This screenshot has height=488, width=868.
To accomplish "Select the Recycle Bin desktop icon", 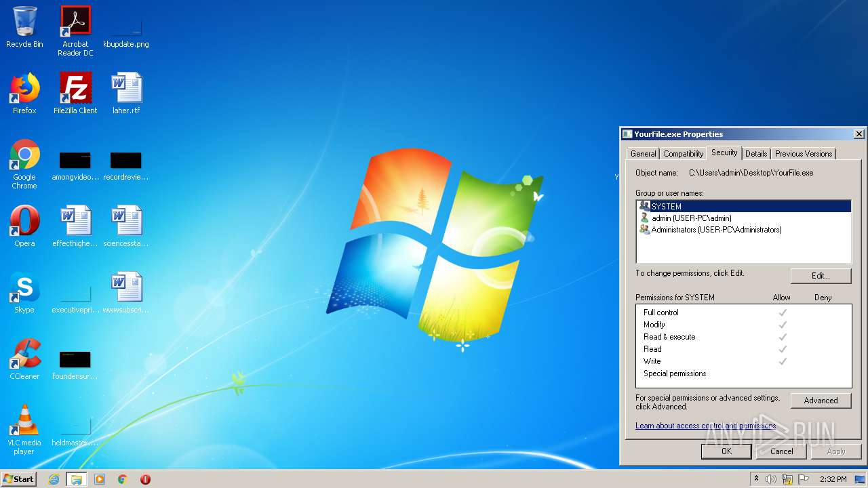I will (24, 27).
